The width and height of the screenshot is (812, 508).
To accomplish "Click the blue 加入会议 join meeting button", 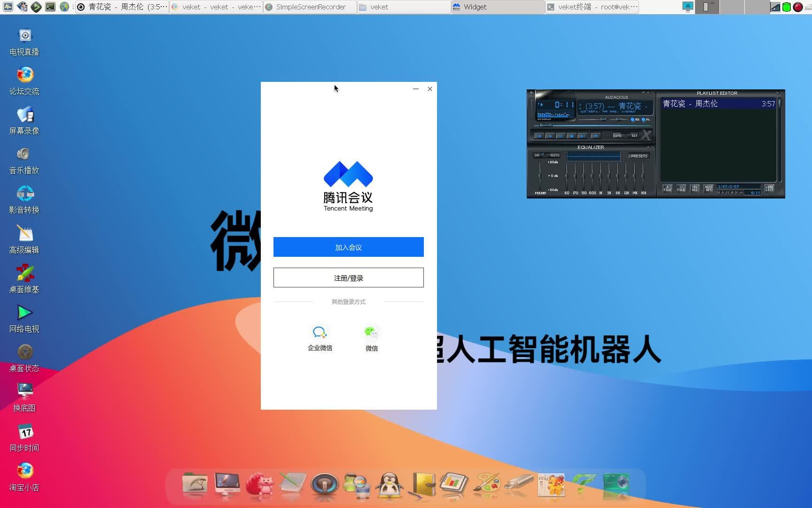I will (348, 247).
